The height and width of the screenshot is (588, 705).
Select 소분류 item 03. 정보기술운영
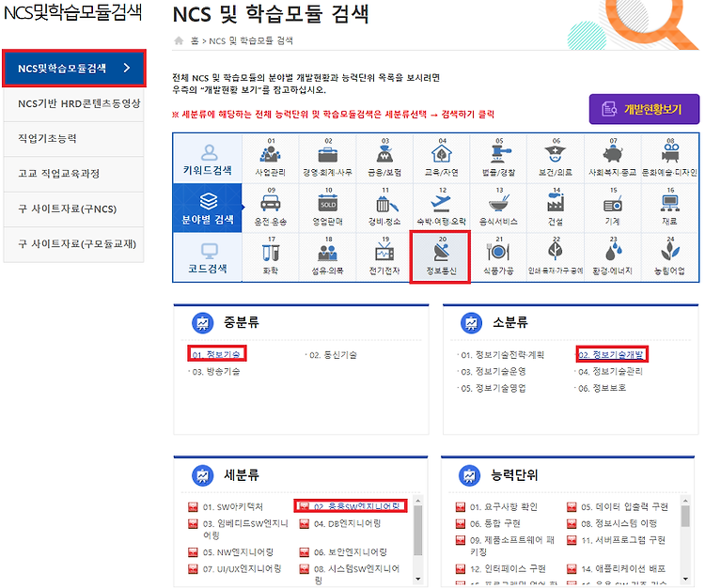[x=493, y=371]
